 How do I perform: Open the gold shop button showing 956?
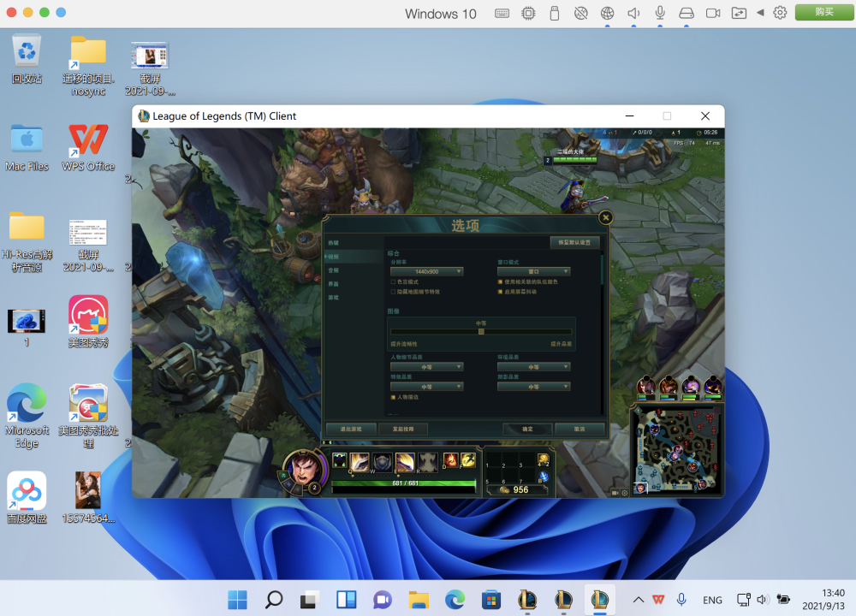click(514, 489)
